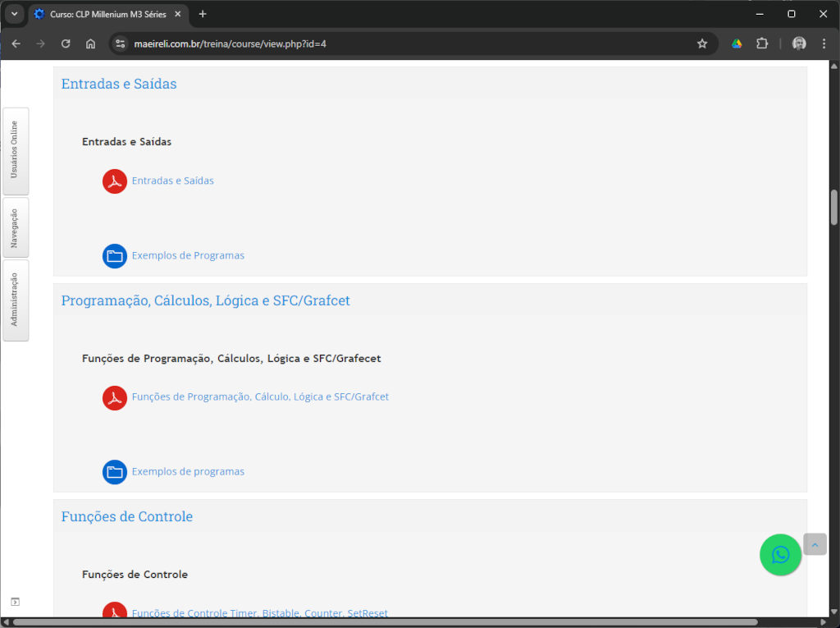The width and height of the screenshot is (840, 628).
Task: Open the Chrome three-dot menu
Action: 824,44
